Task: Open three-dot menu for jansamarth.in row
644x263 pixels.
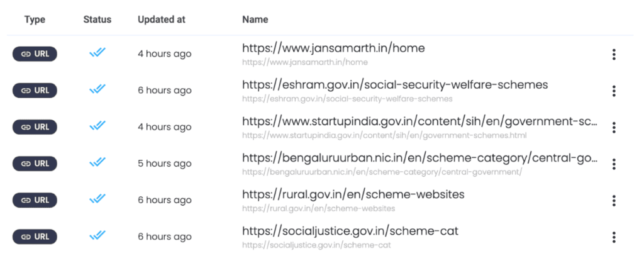Action: click(614, 55)
